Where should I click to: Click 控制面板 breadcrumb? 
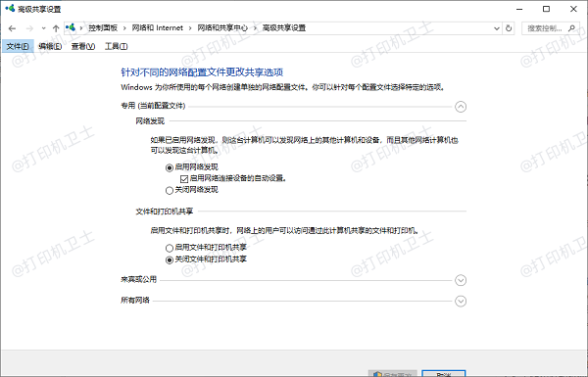103,28
